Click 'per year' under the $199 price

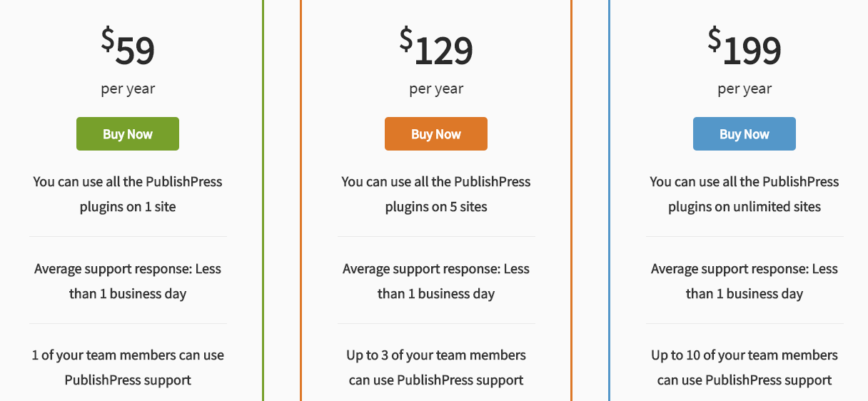click(x=745, y=89)
